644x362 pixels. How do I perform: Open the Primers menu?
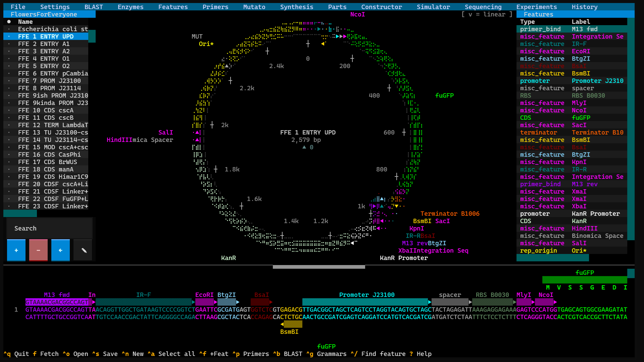[215, 7]
